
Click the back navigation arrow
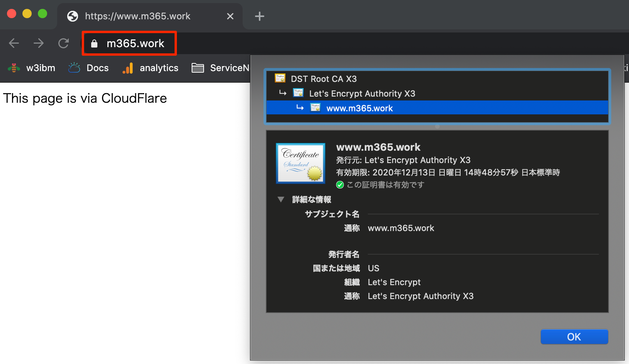coord(14,43)
